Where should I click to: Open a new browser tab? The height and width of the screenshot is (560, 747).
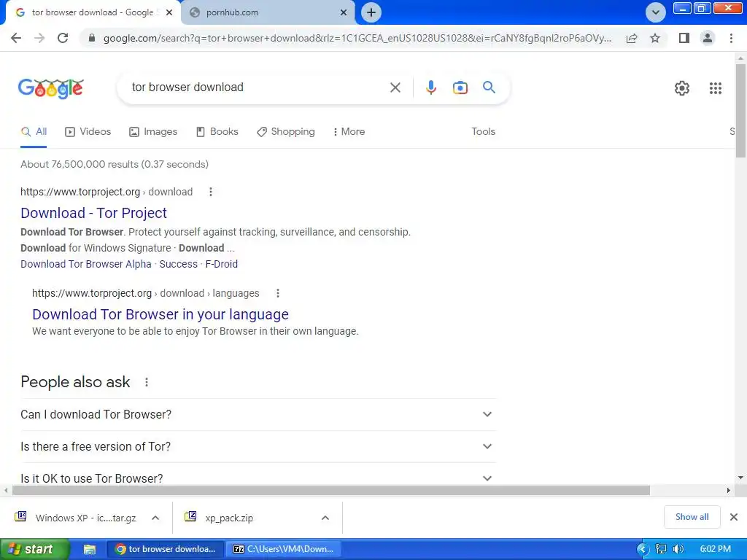click(x=371, y=12)
